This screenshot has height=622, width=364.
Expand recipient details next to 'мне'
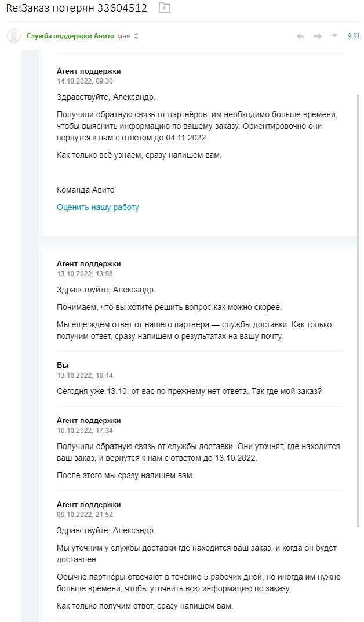(x=137, y=36)
